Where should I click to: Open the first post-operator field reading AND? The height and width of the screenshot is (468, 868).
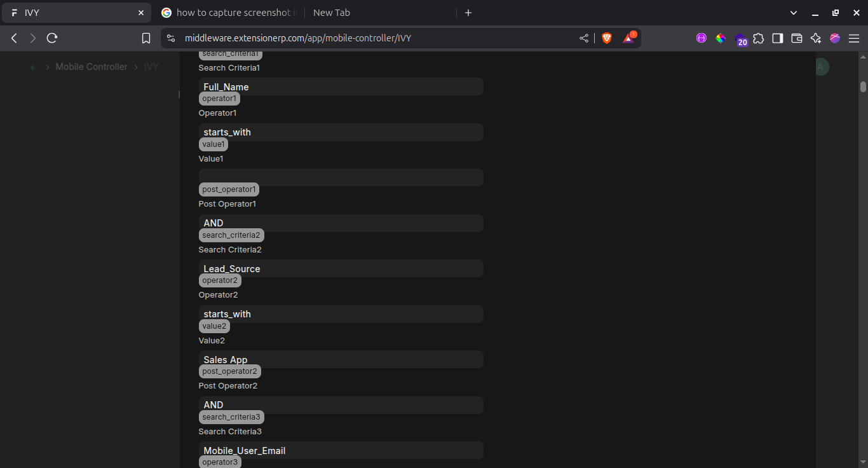[x=341, y=223]
